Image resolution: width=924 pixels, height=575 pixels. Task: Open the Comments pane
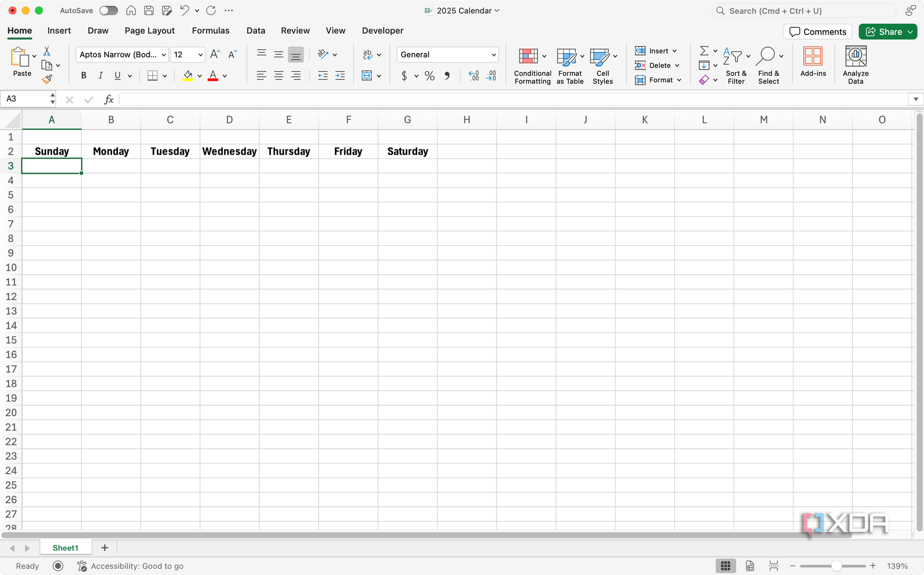(x=818, y=32)
